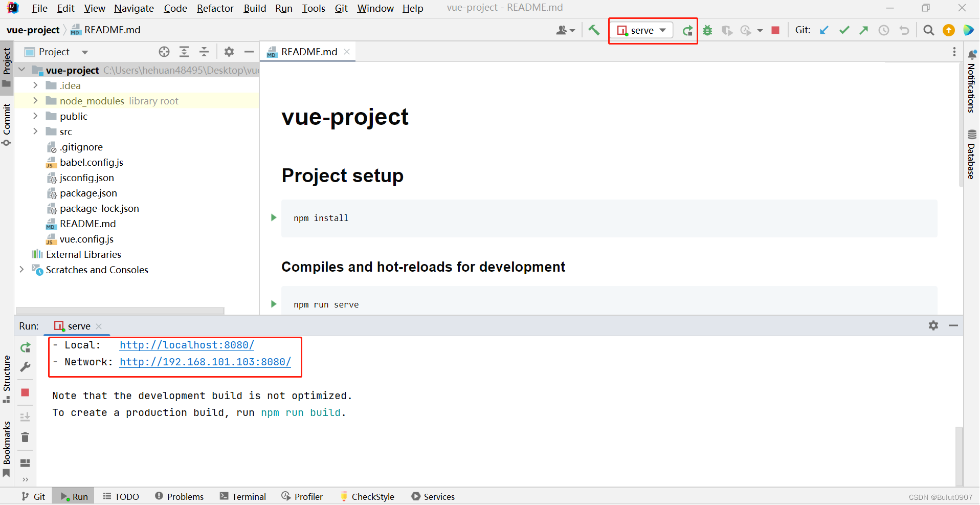This screenshot has width=980, height=505.
Task: Stop process with Run panel red square
Action: pyautogui.click(x=25, y=392)
